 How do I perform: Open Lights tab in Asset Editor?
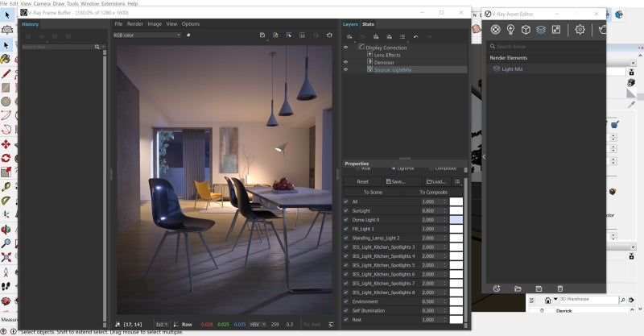510,29
